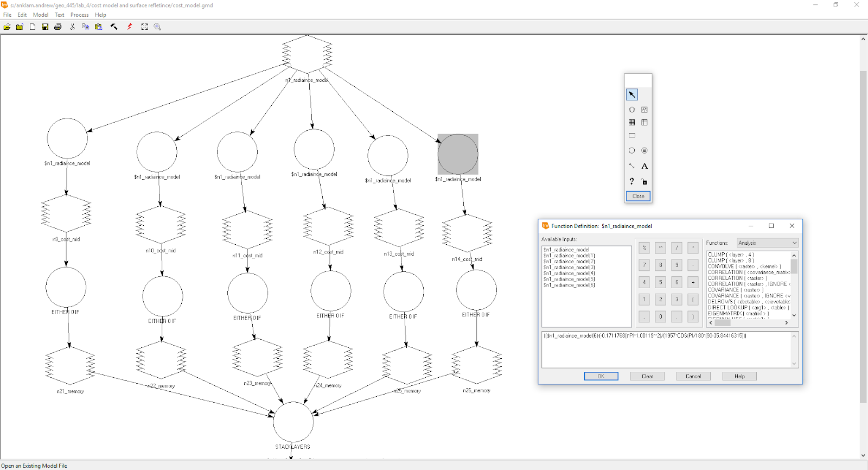Screen dimensions: 868x470
Task: Open the tool palette hammer icon
Action: 114,27
